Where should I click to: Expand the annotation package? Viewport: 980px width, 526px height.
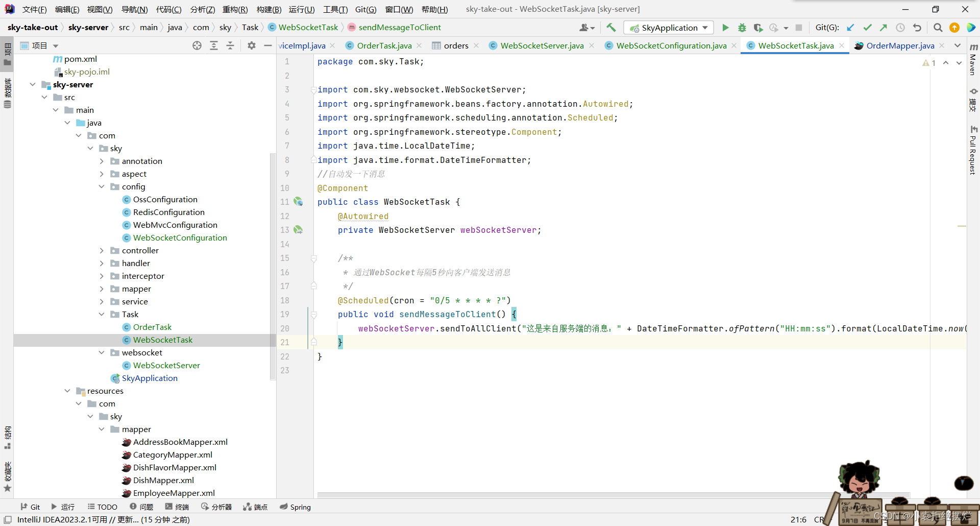point(102,161)
